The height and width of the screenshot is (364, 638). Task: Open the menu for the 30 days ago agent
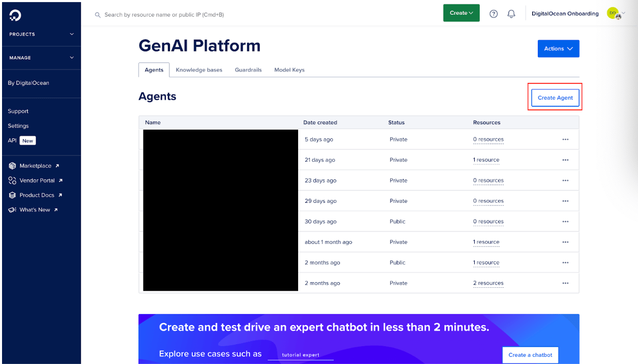tap(565, 222)
